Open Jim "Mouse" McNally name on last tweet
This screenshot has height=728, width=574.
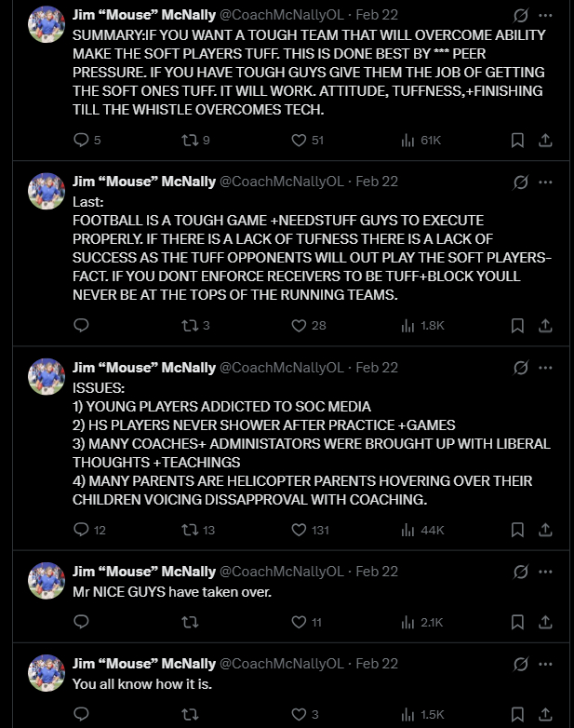point(143,663)
